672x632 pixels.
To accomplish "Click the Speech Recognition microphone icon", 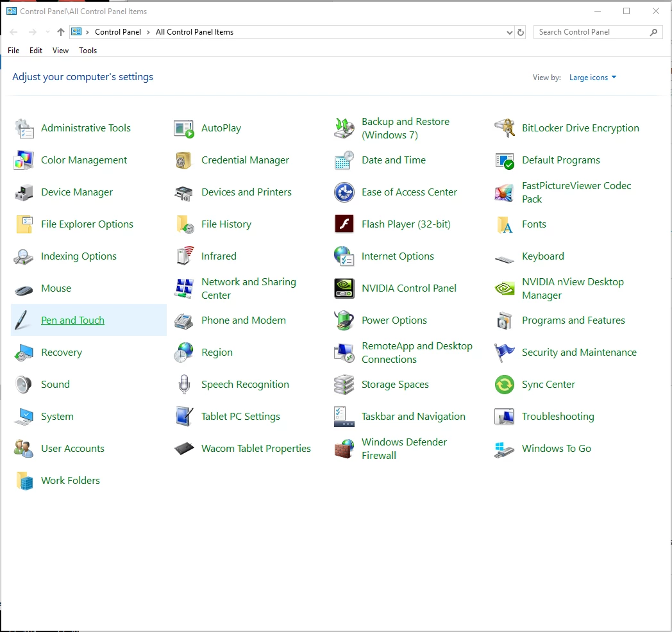I will [184, 385].
